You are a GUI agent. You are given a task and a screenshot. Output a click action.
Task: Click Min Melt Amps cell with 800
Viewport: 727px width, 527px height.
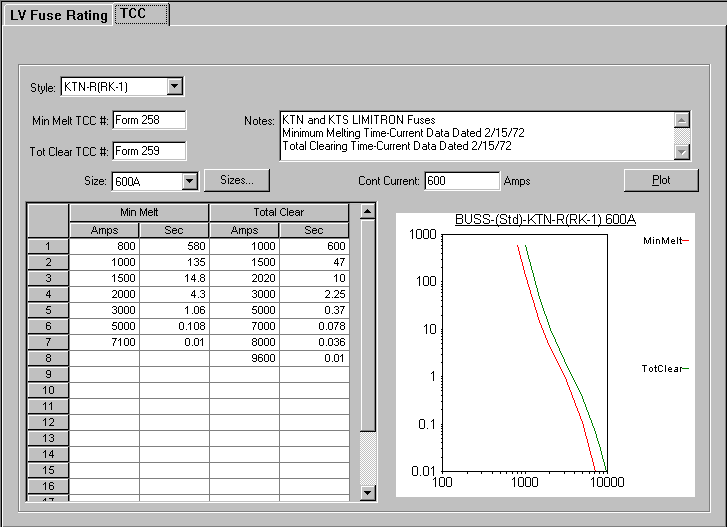click(104, 246)
